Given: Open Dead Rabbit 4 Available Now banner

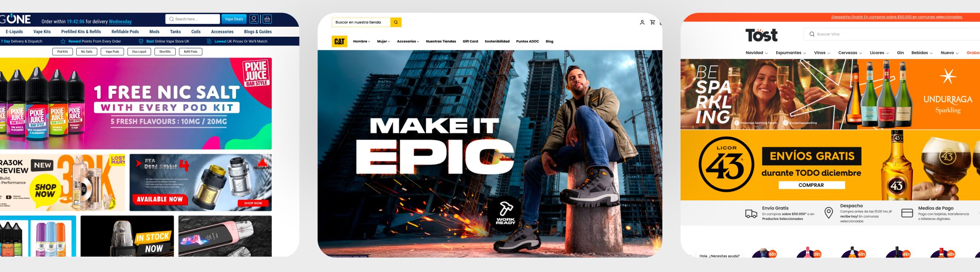Looking at the screenshot, I should [x=201, y=182].
